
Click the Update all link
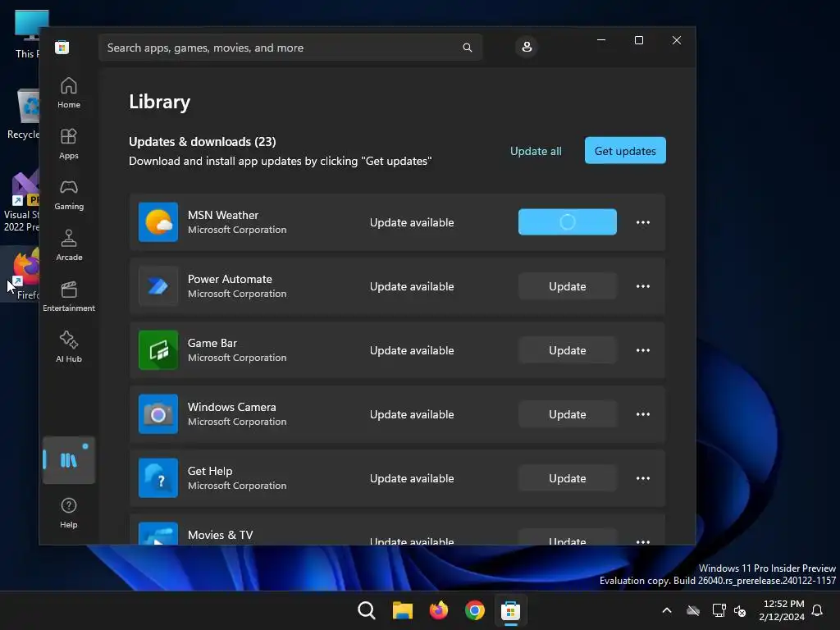point(536,151)
